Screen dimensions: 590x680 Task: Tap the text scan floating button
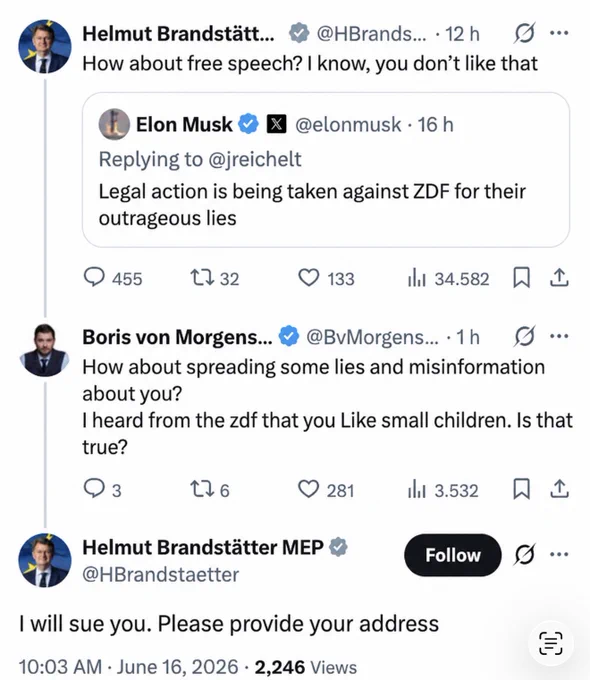551,644
